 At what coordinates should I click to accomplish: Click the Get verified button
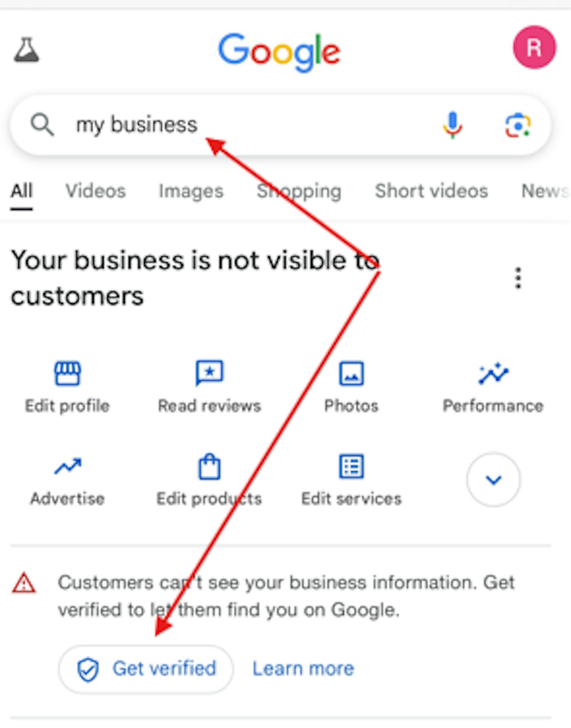[x=146, y=669]
